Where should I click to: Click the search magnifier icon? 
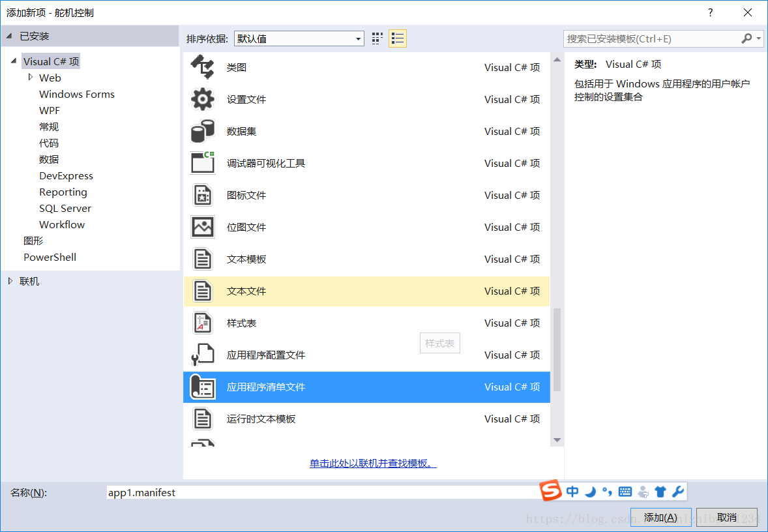[746, 38]
